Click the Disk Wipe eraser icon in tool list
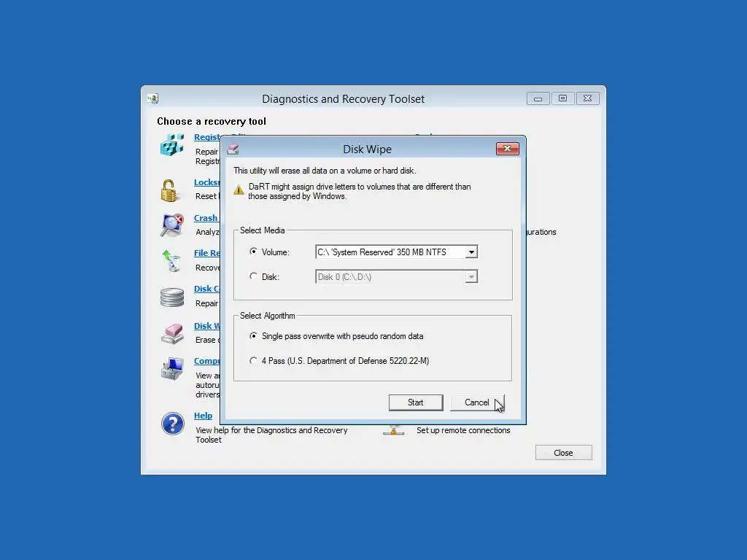Image resolution: width=747 pixels, height=560 pixels. click(x=172, y=333)
